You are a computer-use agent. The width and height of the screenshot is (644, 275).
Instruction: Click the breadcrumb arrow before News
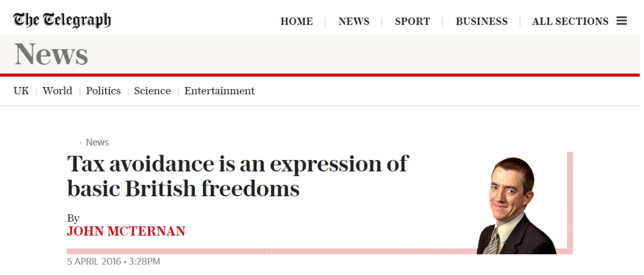(x=81, y=143)
